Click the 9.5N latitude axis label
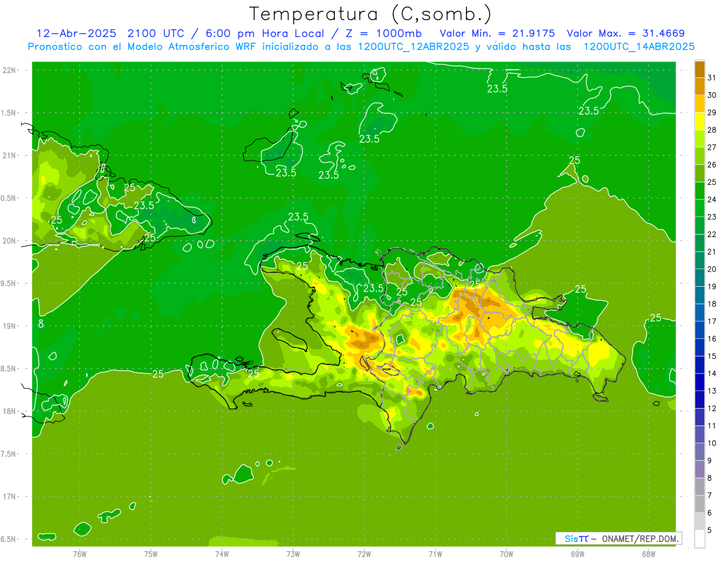This screenshot has width=728, height=562. tap(9, 283)
